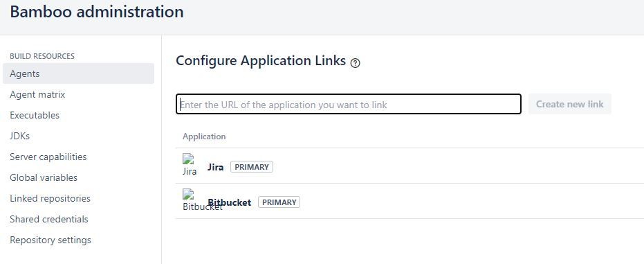644x264 pixels.
Task: Select JDKs from build resources
Action: coord(19,136)
